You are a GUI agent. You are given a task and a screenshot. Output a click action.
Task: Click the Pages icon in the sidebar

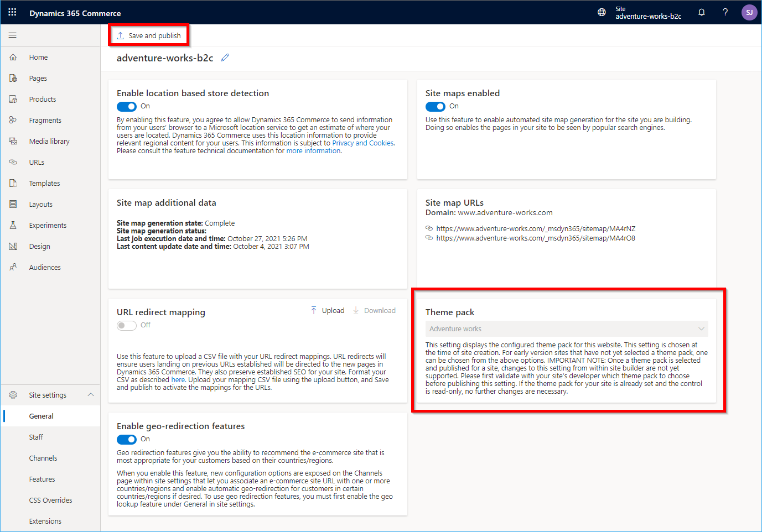(x=13, y=79)
